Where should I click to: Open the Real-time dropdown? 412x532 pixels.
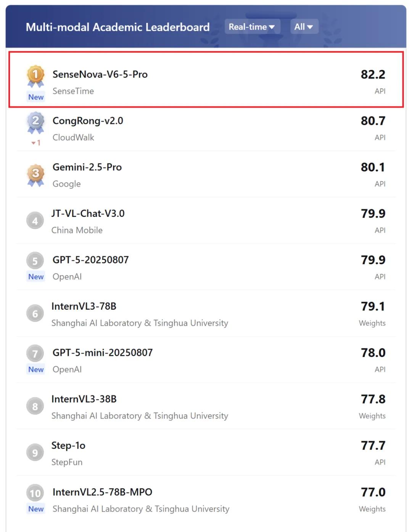coord(252,27)
